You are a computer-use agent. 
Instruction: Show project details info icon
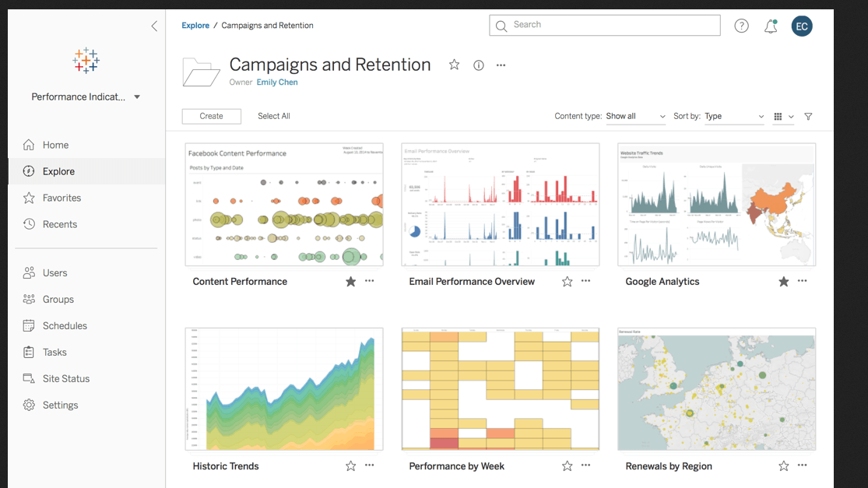pyautogui.click(x=479, y=65)
